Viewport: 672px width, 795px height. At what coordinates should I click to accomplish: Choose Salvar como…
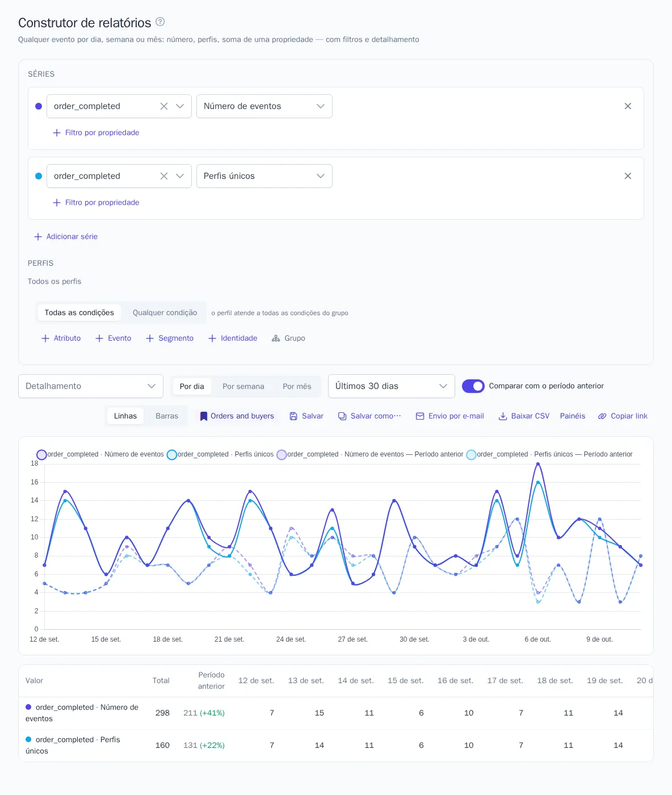tap(369, 416)
